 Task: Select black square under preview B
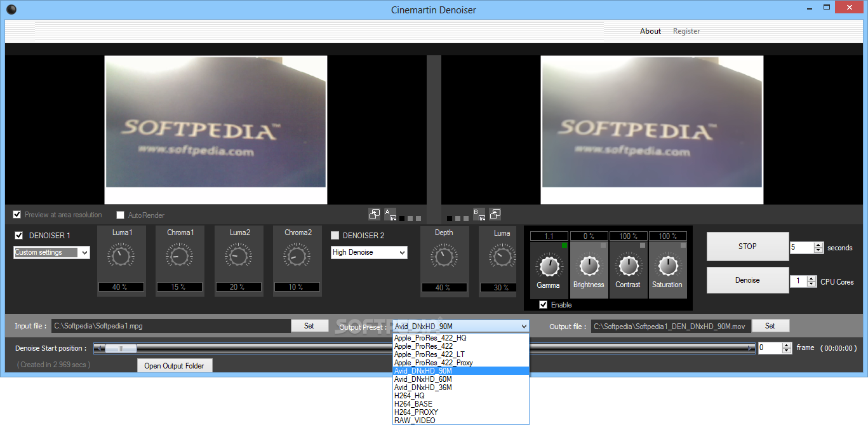(x=450, y=219)
